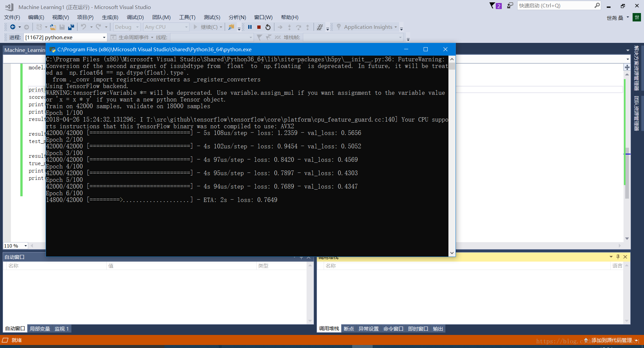Switch to the 局部变量 tab
644x348 pixels.
(40, 329)
